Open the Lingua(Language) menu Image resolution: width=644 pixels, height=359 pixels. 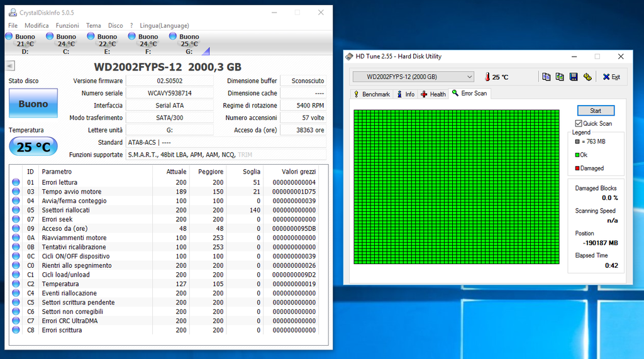164,26
